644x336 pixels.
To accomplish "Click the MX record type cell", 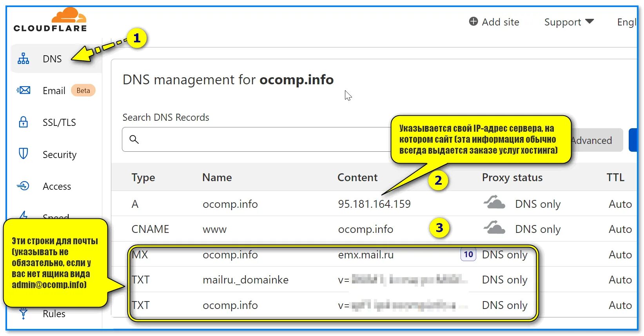I will (x=140, y=254).
